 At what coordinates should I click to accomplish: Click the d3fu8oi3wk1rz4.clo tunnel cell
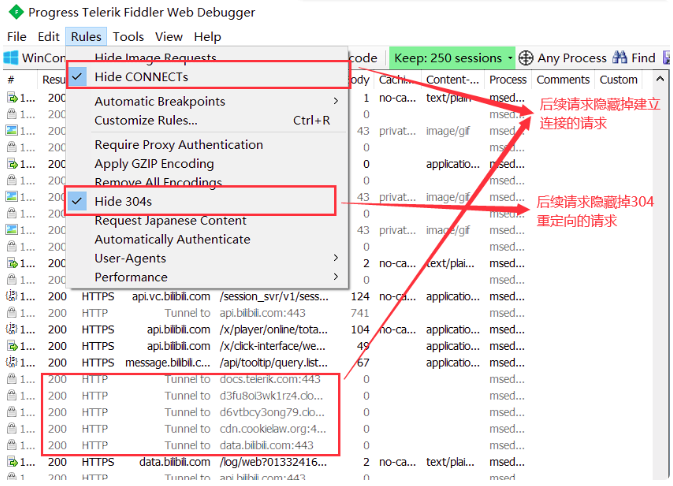click(272, 395)
